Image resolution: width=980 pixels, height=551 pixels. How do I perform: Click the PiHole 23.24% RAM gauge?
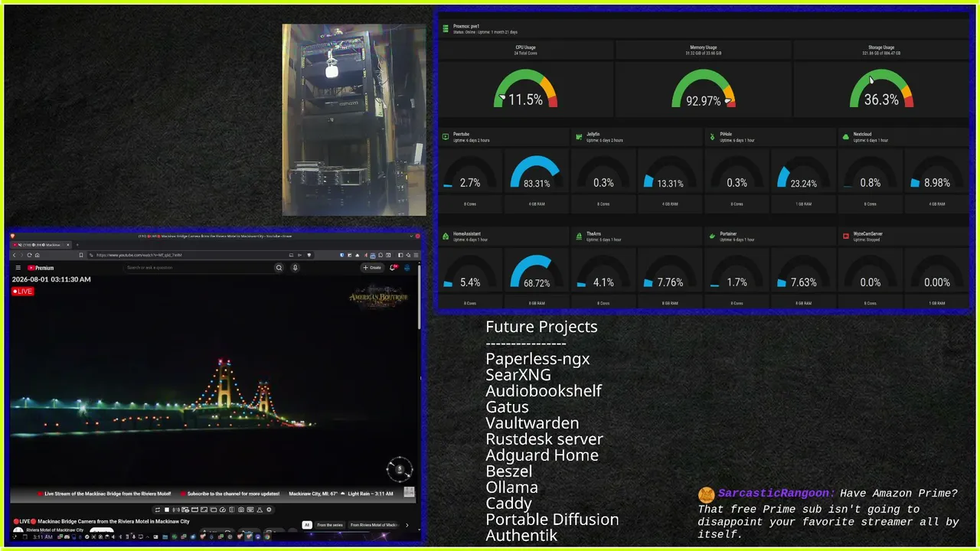[x=803, y=173]
